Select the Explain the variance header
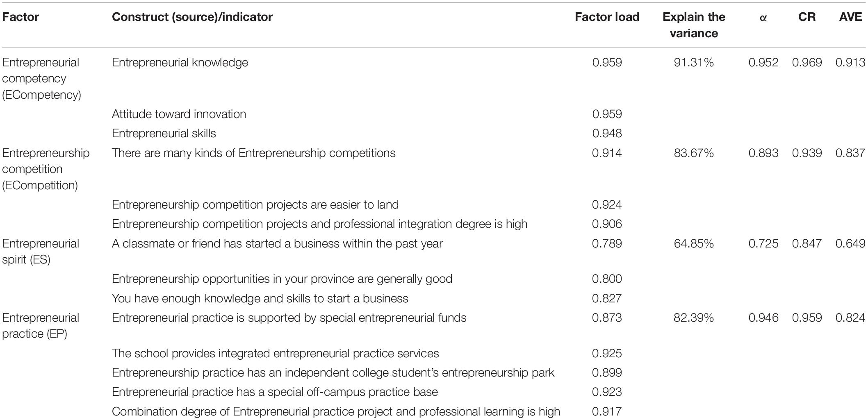 point(694,25)
